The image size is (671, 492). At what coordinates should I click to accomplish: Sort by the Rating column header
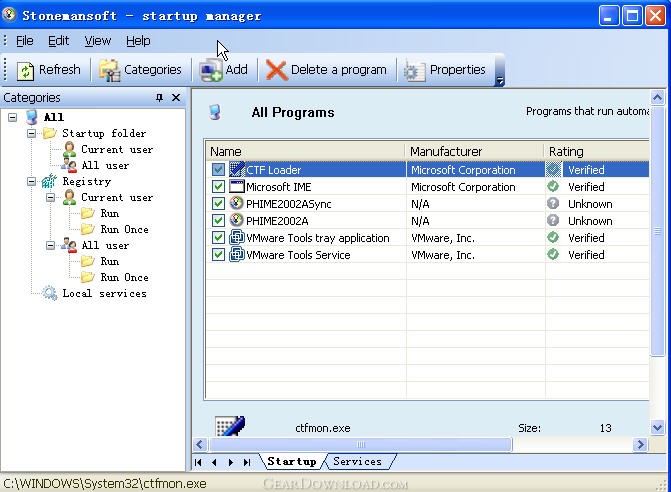[597, 151]
